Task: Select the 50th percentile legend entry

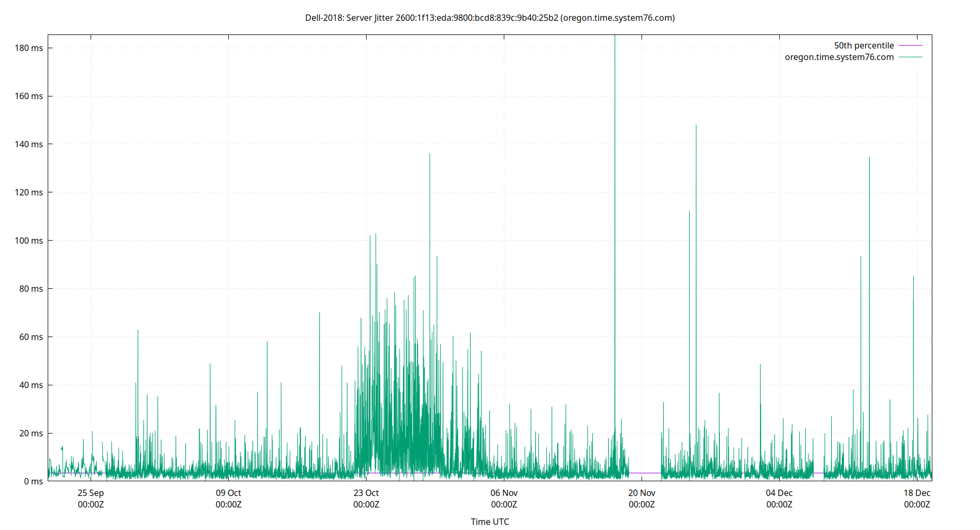Action: coord(863,46)
